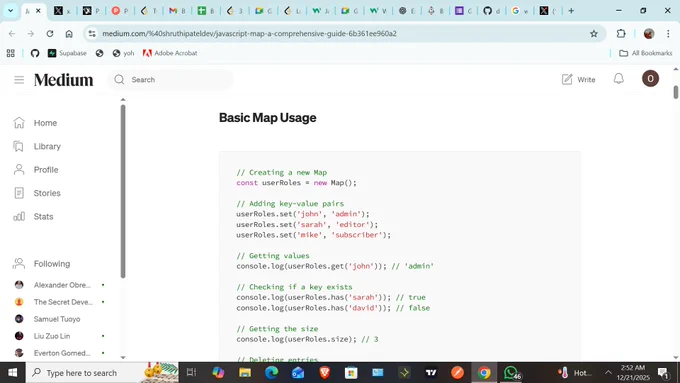Screen dimensions: 680x383
Task: Open the Windows Start menu
Action: (x=13, y=373)
